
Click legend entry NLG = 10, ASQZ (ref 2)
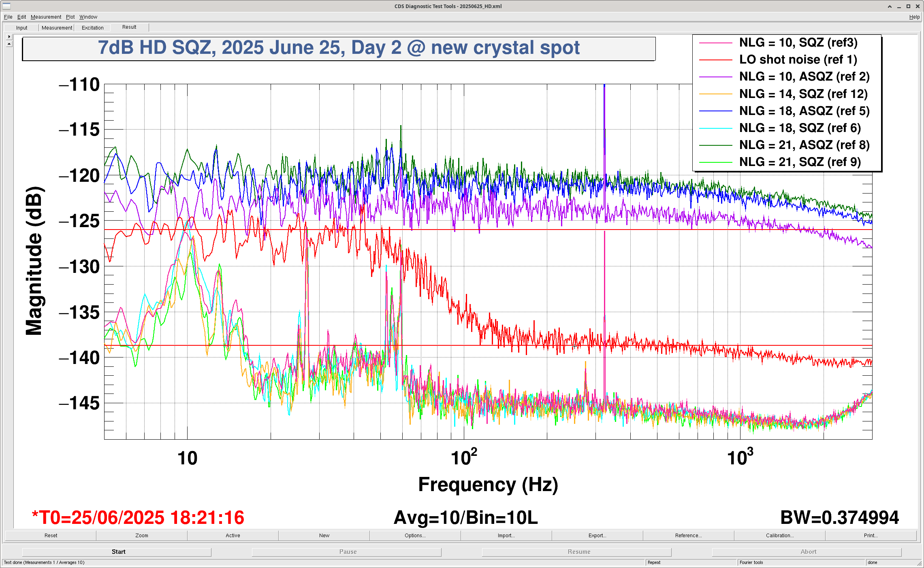[x=804, y=77]
